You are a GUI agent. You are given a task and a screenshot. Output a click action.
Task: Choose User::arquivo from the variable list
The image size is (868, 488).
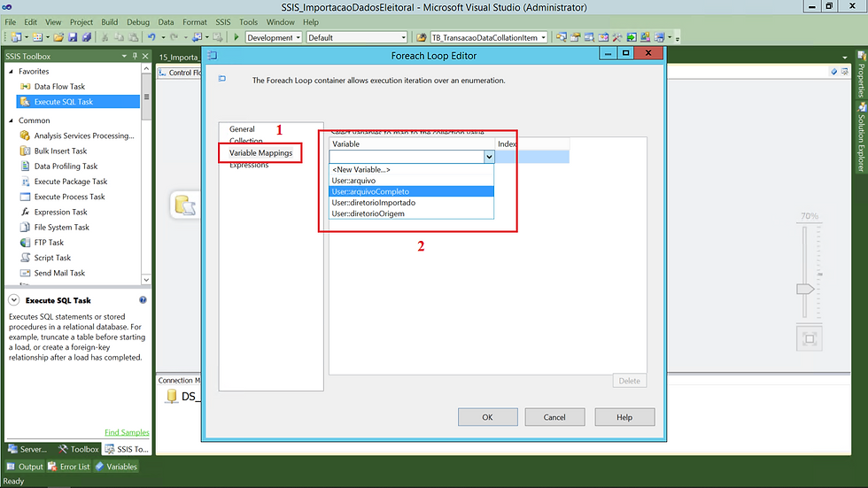tap(411, 181)
